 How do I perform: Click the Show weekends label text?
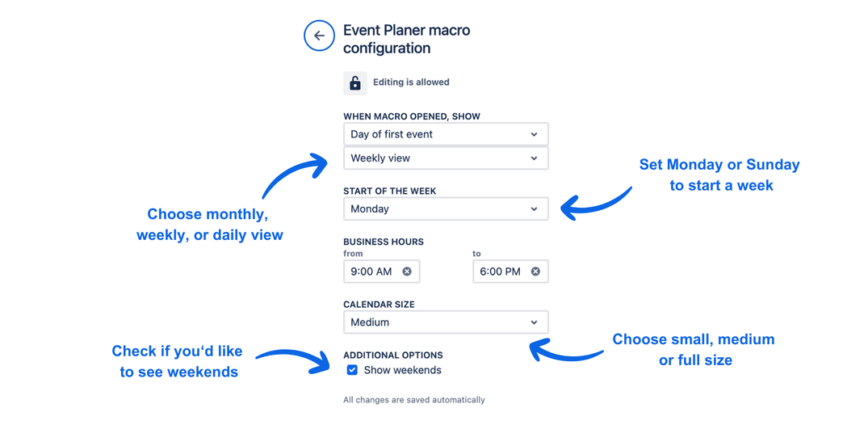[402, 370]
